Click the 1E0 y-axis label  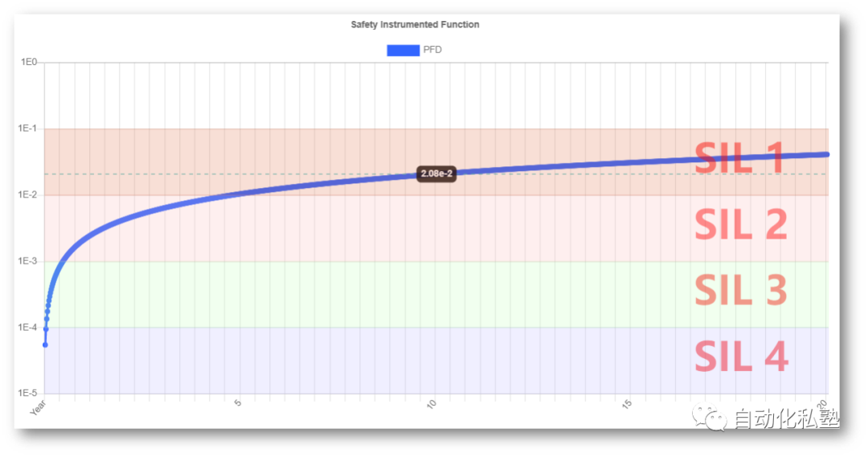click(29, 62)
